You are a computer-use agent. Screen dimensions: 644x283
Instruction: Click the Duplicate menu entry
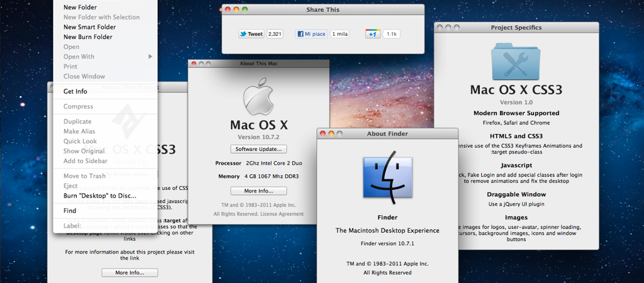[77, 121]
